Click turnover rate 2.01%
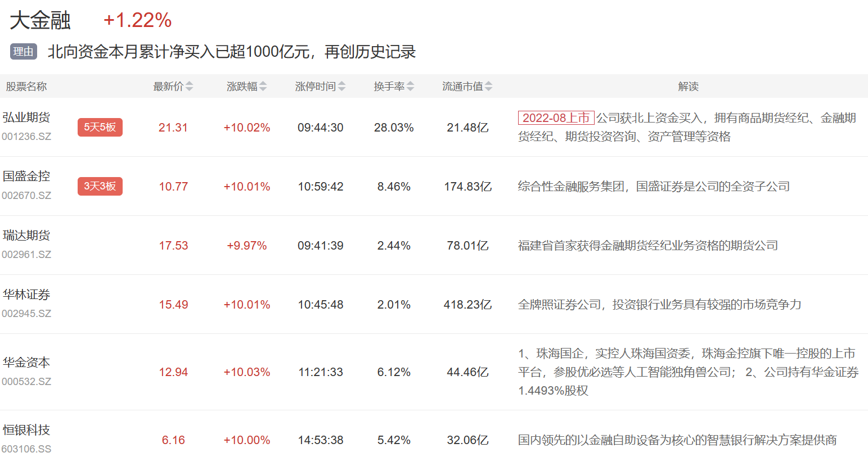The height and width of the screenshot is (466, 868). 394,305
